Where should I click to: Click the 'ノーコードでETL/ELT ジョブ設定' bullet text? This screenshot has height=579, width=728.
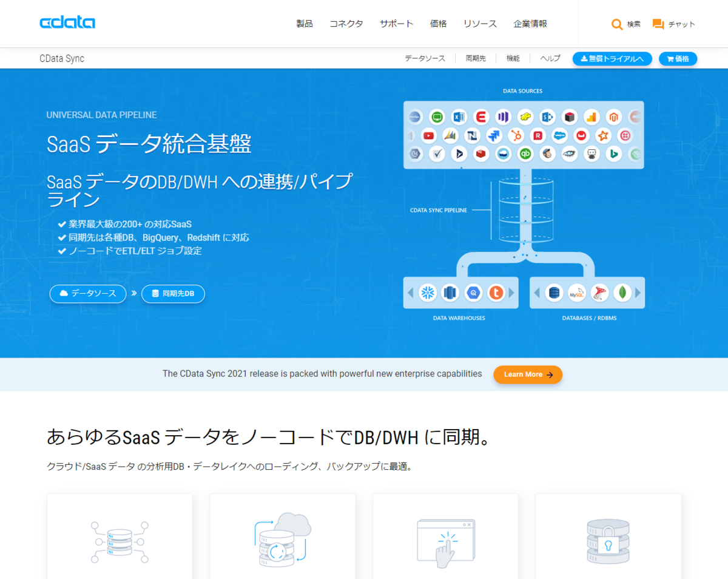135,251
